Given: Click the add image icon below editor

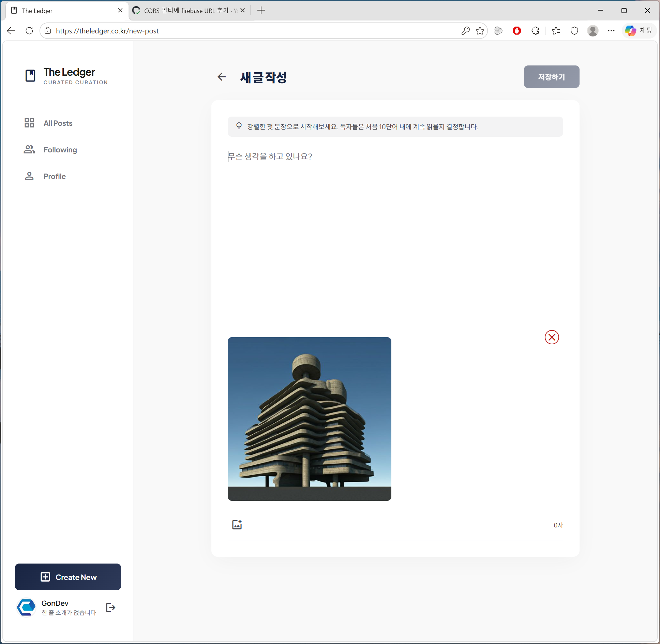Looking at the screenshot, I should (237, 524).
